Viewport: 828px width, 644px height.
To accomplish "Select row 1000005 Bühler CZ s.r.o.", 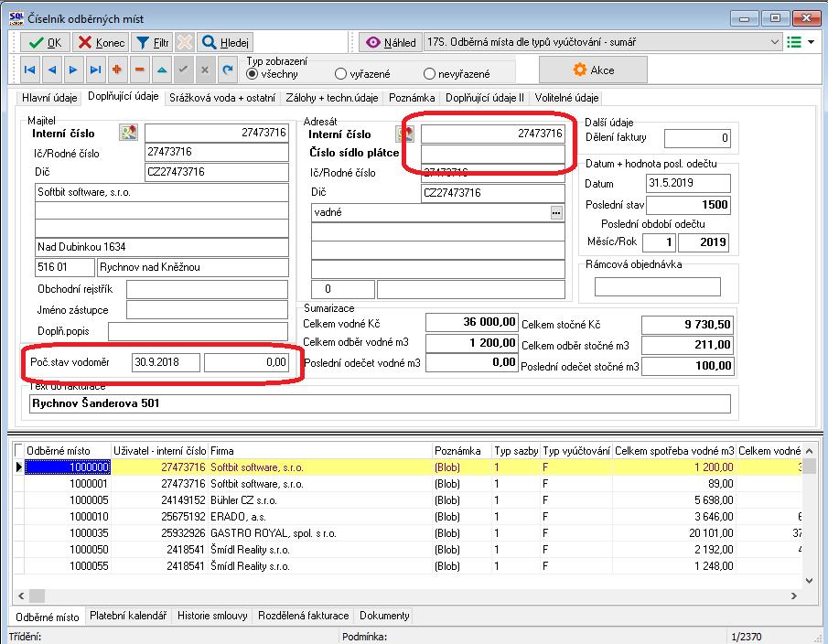I will click(x=408, y=499).
